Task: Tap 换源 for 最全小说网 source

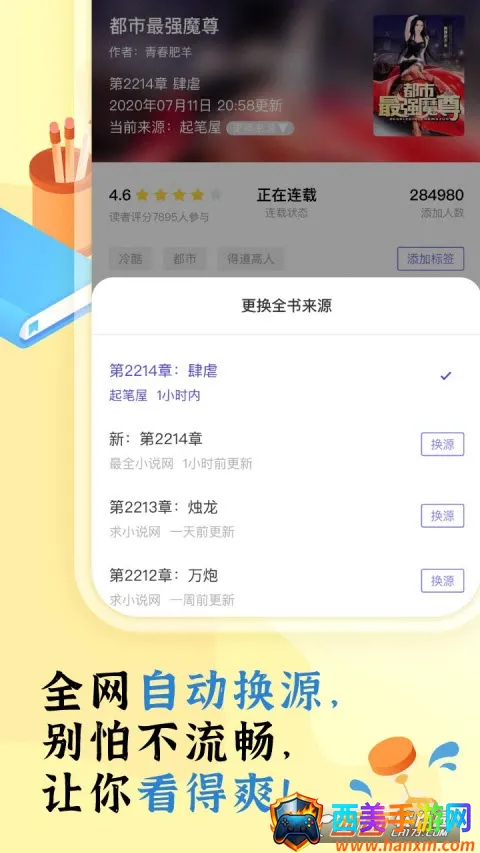Action: [442, 444]
